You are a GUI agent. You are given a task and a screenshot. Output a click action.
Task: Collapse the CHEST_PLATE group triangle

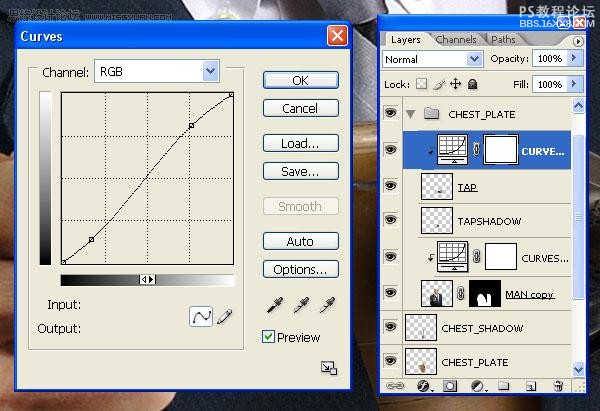click(x=411, y=114)
